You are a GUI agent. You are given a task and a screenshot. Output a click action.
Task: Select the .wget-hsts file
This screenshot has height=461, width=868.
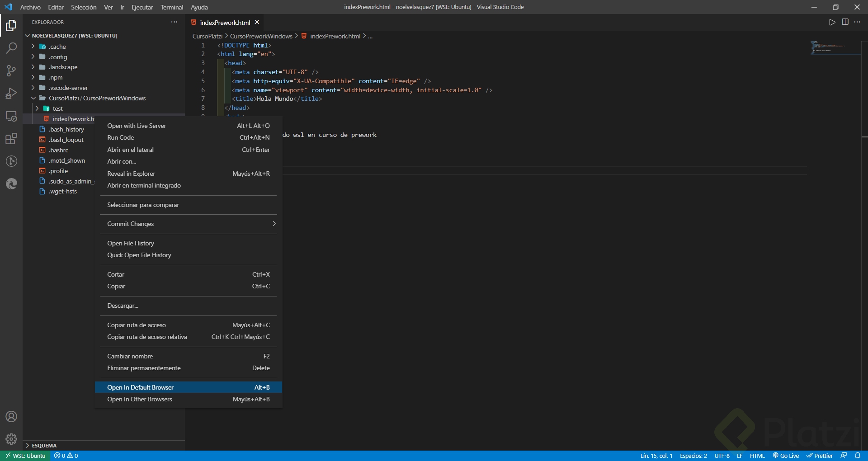click(104, 191)
